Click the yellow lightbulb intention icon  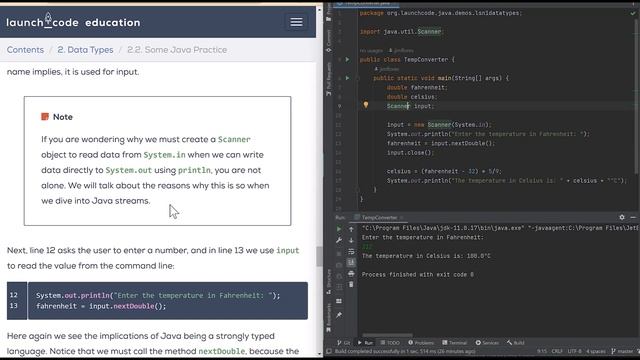click(366, 105)
